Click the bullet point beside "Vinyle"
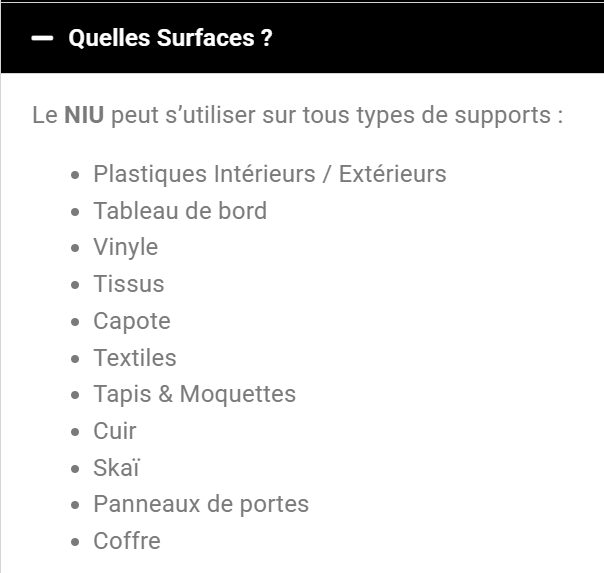 point(75,248)
